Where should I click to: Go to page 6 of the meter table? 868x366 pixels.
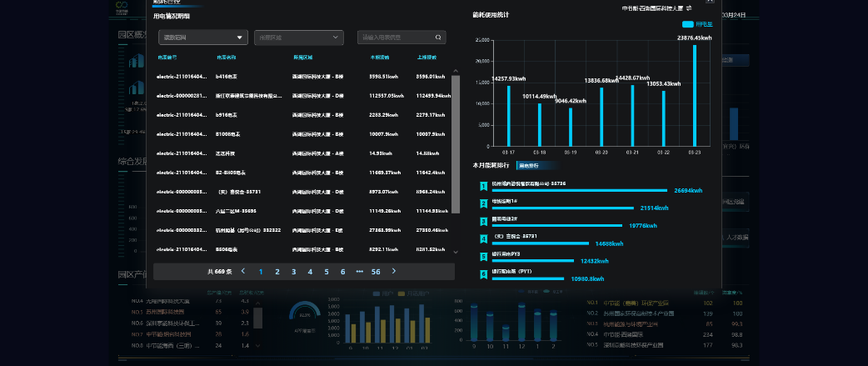pos(342,272)
